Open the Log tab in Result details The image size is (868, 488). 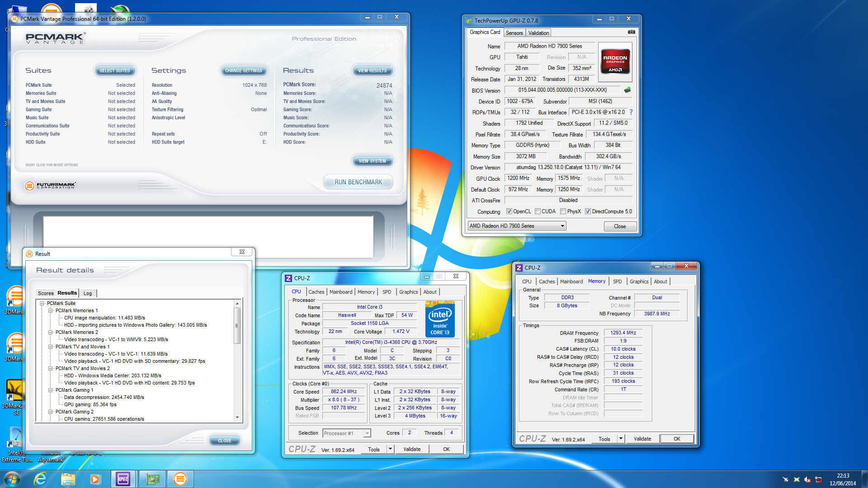(x=88, y=293)
